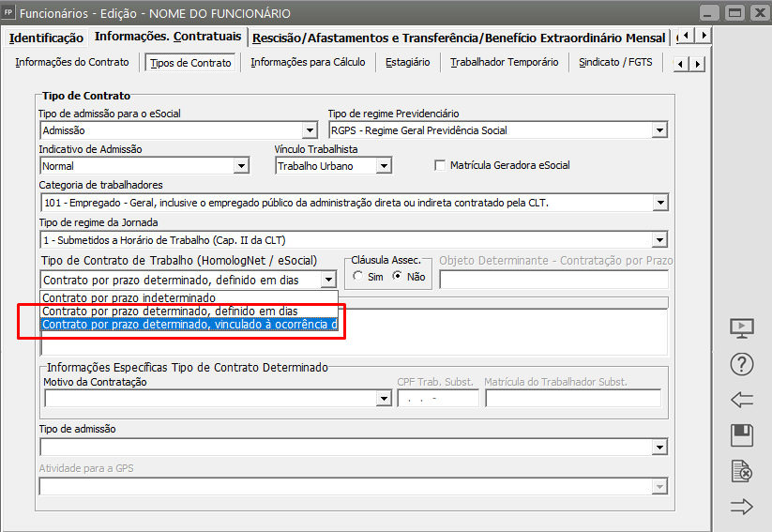This screenshot has width=772, height=532.
Task: Click Matrícula do Trabalhador Subst. field
Action: 573,398
